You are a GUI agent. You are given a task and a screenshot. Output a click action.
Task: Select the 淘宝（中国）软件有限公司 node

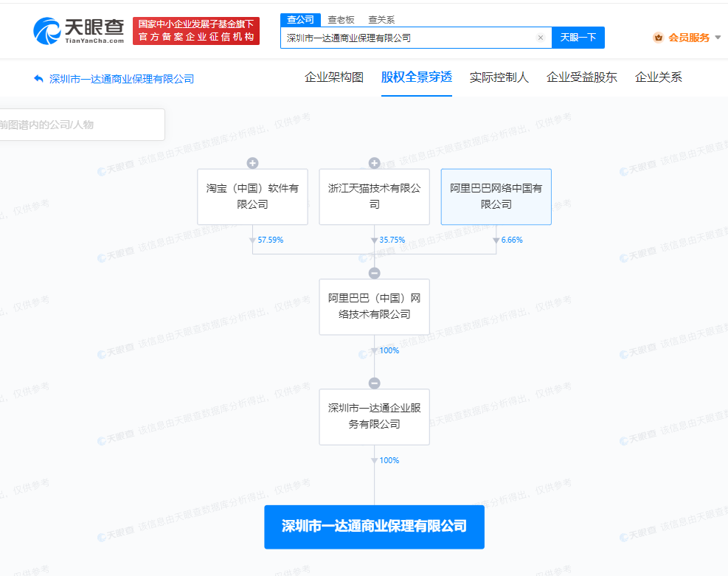(252, 197)
